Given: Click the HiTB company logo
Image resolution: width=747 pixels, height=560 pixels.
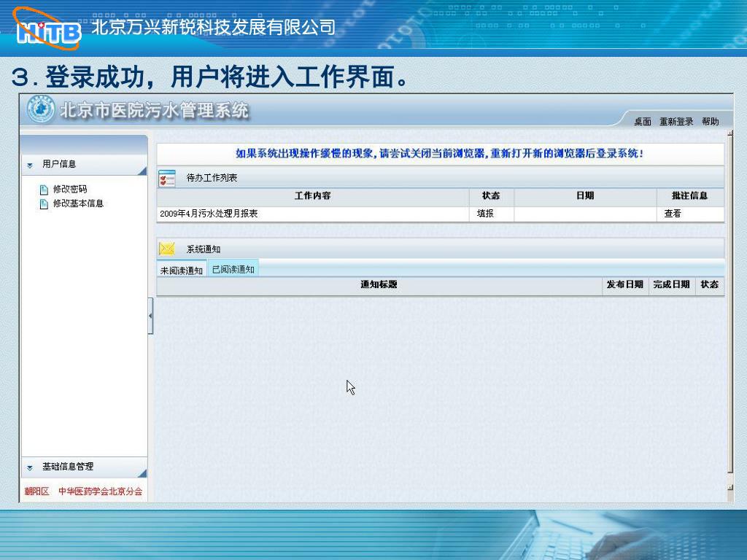Looking at the screenshot, I should (47, 29).
